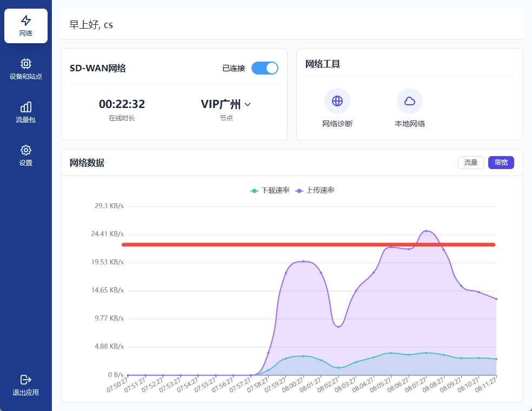Open the 设备和站点 sidebar section

(26, 69)
